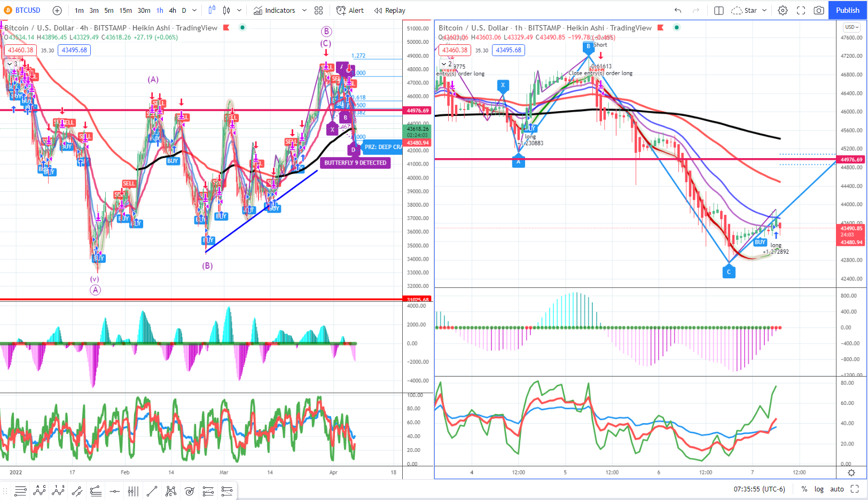The width and height of the screenshot is (868, 500).
Task: Click the red flag on 4h chart title
Action: click(x=226, y=28)
